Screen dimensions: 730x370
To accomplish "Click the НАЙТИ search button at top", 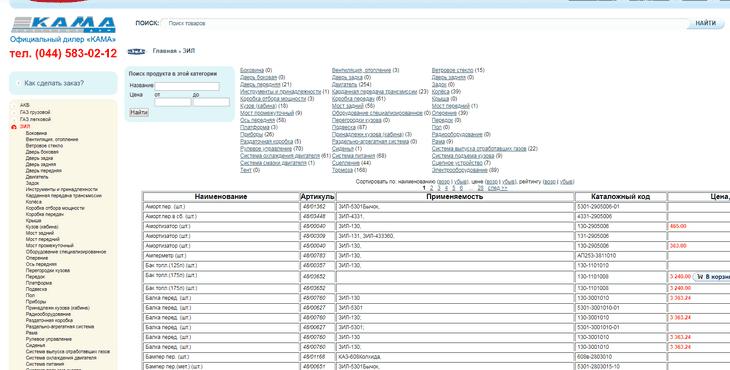I will [706, 23].
